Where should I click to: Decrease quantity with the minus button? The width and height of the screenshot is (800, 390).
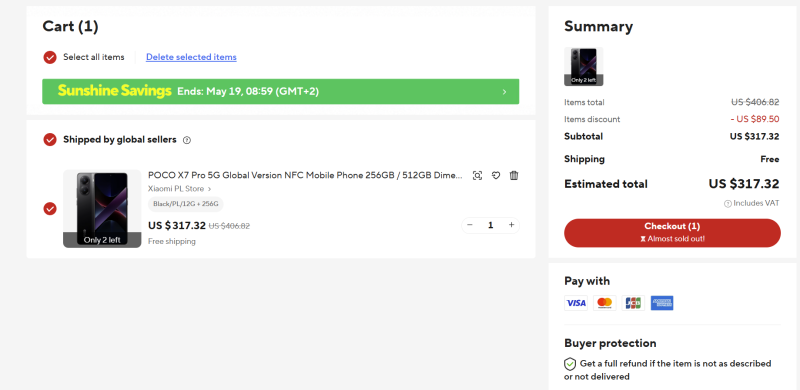(470, 225)
